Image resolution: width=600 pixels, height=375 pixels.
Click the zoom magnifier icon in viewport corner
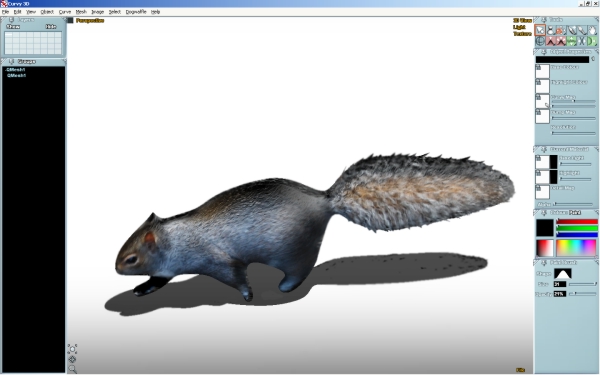pos(72,369)
